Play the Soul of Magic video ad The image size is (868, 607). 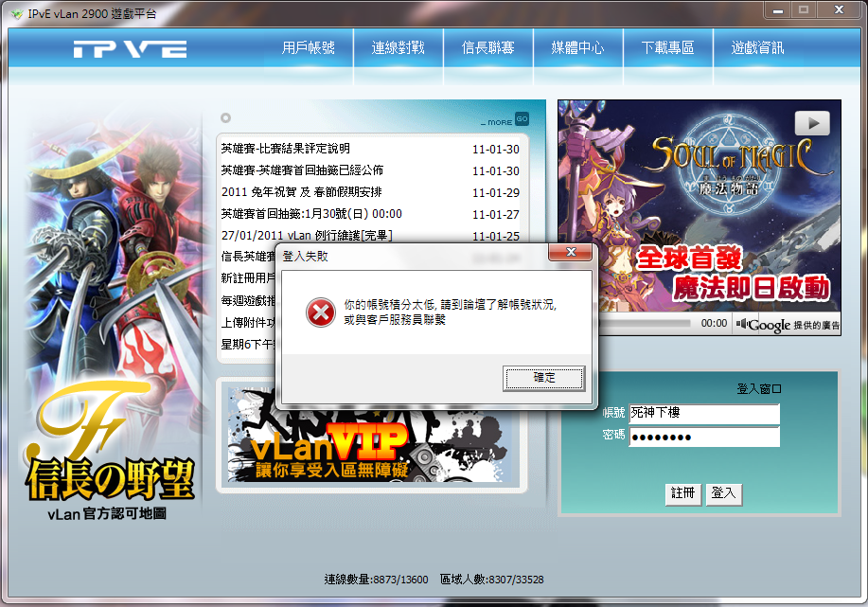tap(812, 123)
